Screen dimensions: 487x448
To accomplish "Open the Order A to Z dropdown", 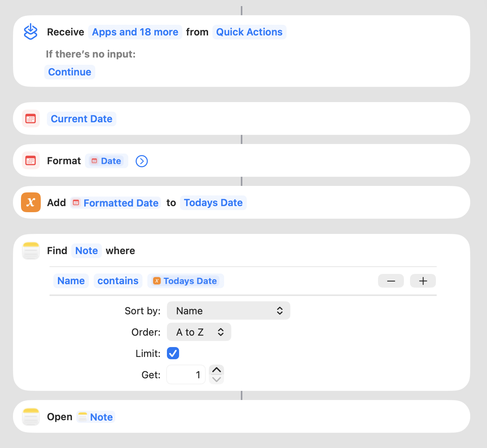I will tap(199, 332).
